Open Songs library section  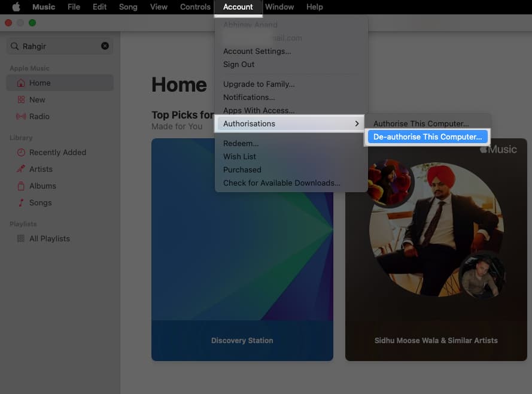60,202
